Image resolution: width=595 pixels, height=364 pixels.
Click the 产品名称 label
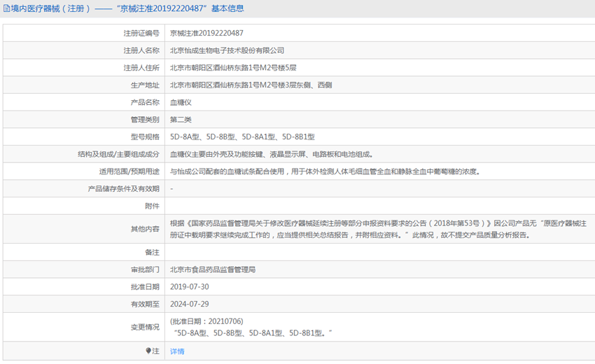(145, 102)
